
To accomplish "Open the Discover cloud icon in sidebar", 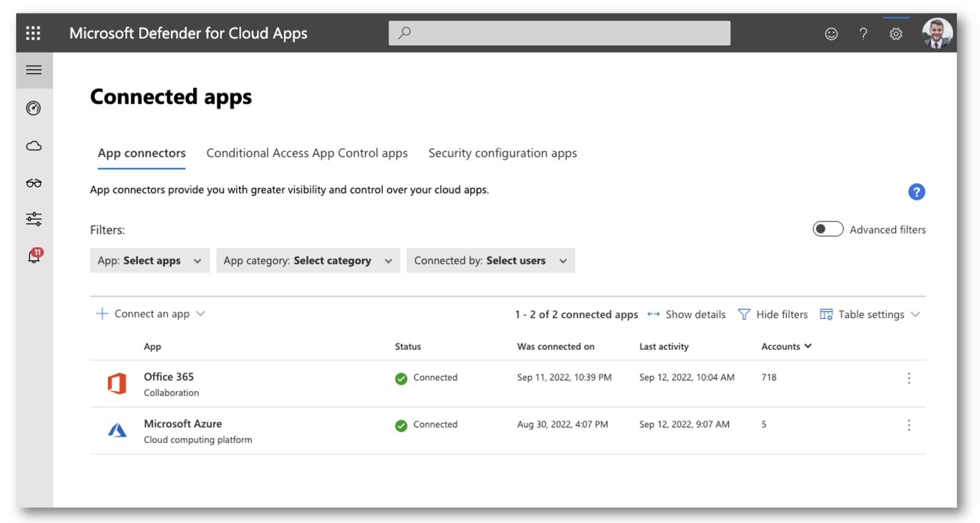I will (x=33, y=146).
